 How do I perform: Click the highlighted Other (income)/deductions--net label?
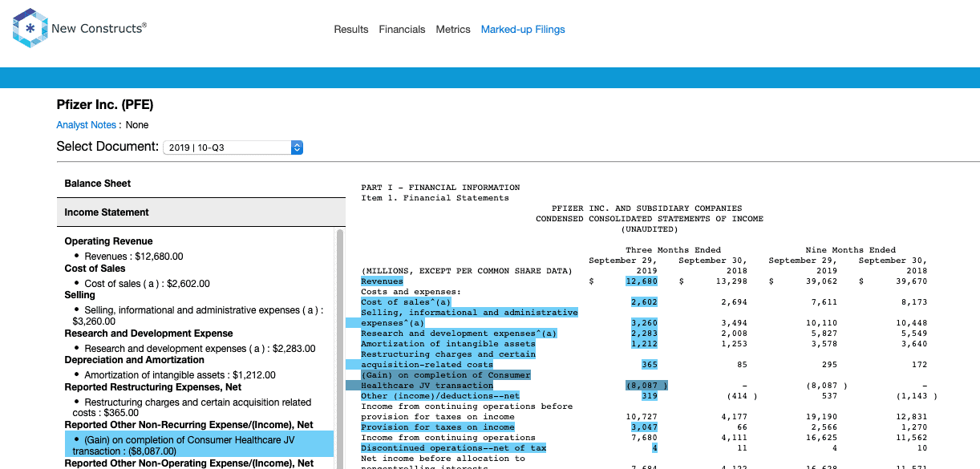pyautogui.click(x=440, y=396)
